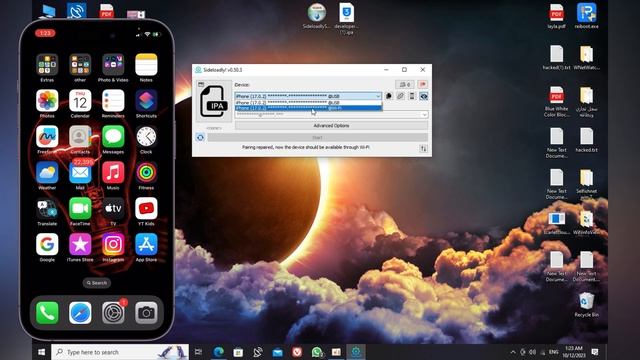Click the ENG language indicator
The height and width of the screenshot is (360, 640).
click(x=553, y=352)
